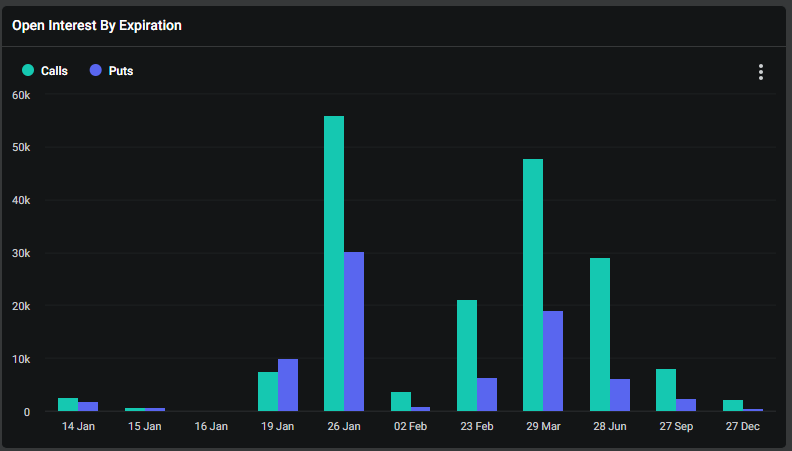
Task: Click the 27 Dec axis label
Action: [x=742, y=426]
